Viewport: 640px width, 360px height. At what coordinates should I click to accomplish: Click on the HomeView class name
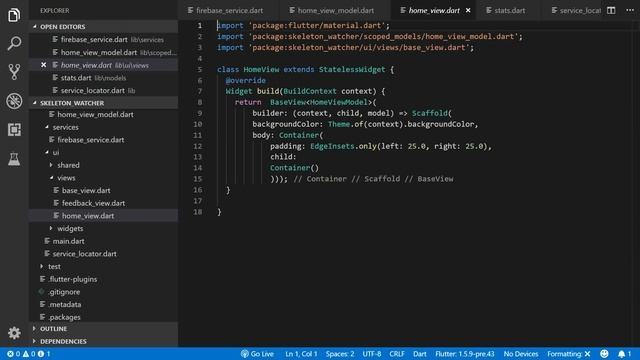261,69
